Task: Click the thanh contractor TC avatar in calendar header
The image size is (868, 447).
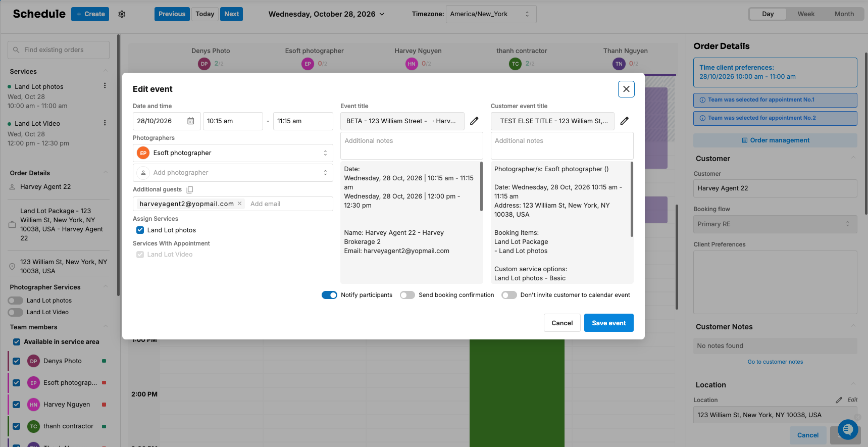Action: coord(515,64)
